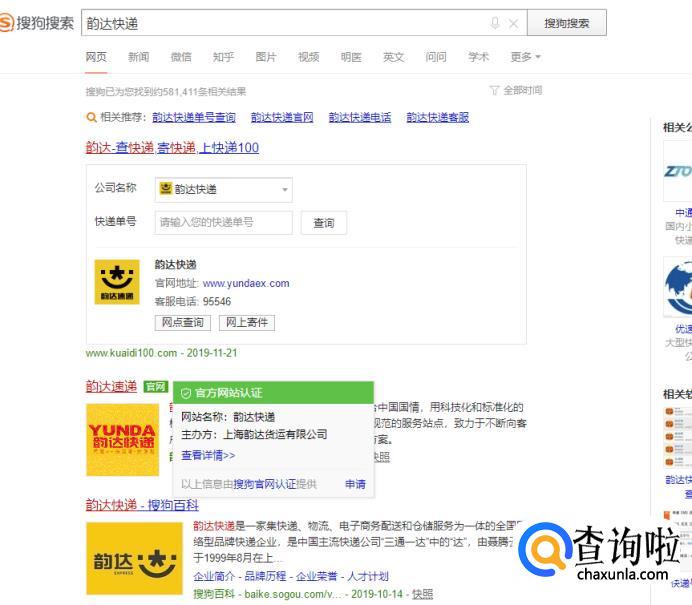Click the 韵达 EXPRESS baike thumbnail
Viewport: 692px width, 605px height.
134,558
